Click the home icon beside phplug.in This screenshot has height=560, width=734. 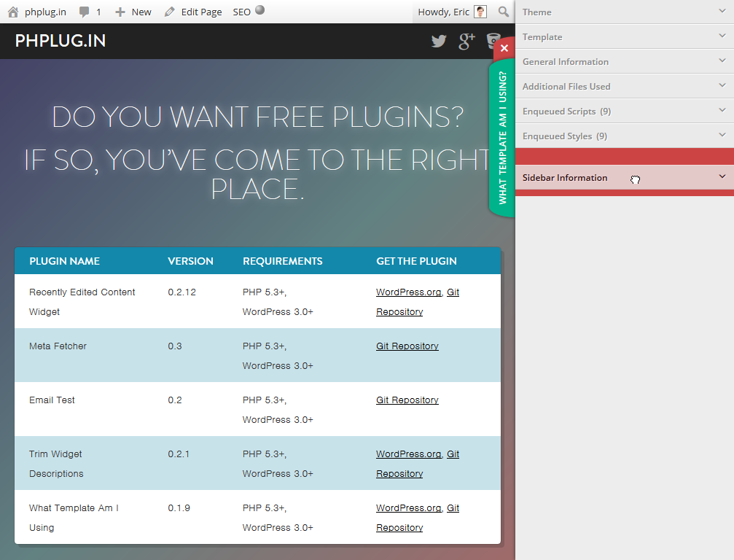click(x=13, y=12)
